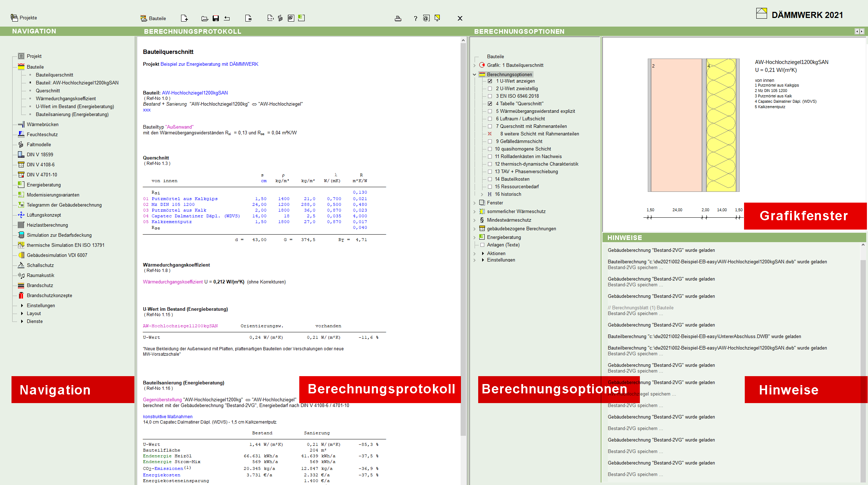Click the @ email contact icon
Screen dimensions: 868x485
(x=426, y=18)
